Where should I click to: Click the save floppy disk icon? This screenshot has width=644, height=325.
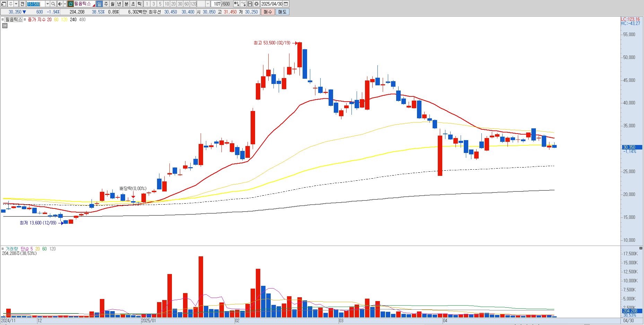tap(250, 4)
